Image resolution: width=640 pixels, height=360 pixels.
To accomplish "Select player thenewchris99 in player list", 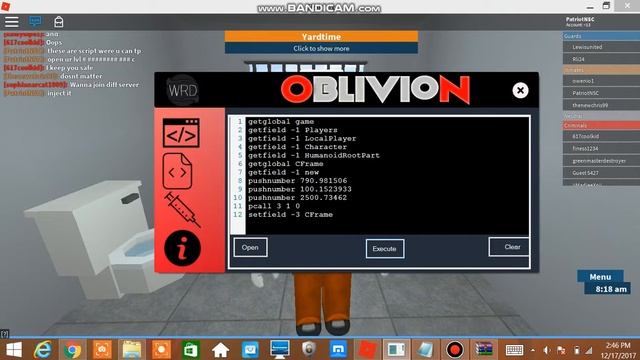I will click(601, 105).
